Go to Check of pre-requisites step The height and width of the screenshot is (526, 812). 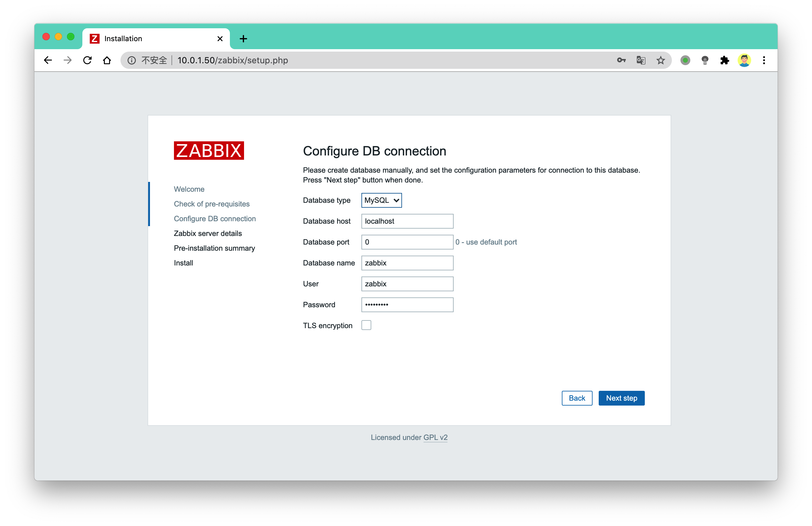click(211, 204)
